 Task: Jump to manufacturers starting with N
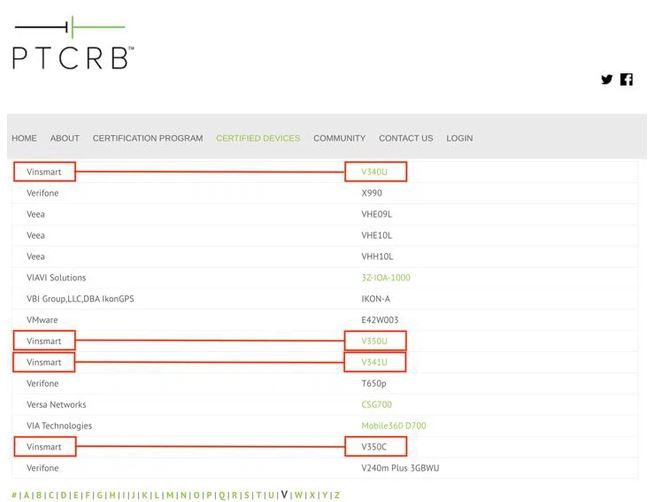coord(183,495)
